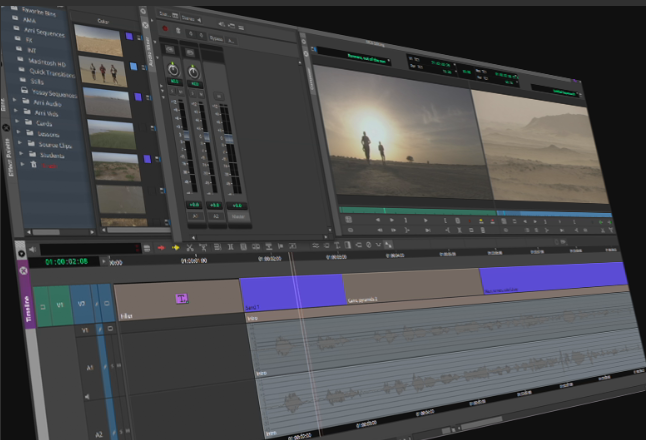
Task: Click the meter menu icon beside timeline meter
Action: (x=146, y=248)
